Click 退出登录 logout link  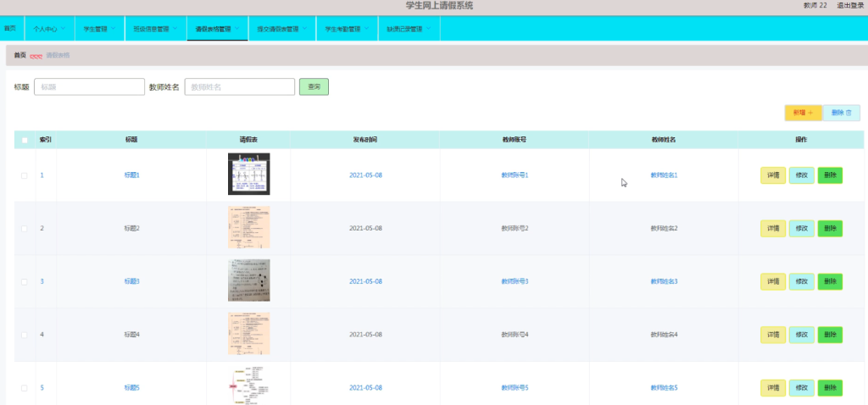tap(849, 6)
